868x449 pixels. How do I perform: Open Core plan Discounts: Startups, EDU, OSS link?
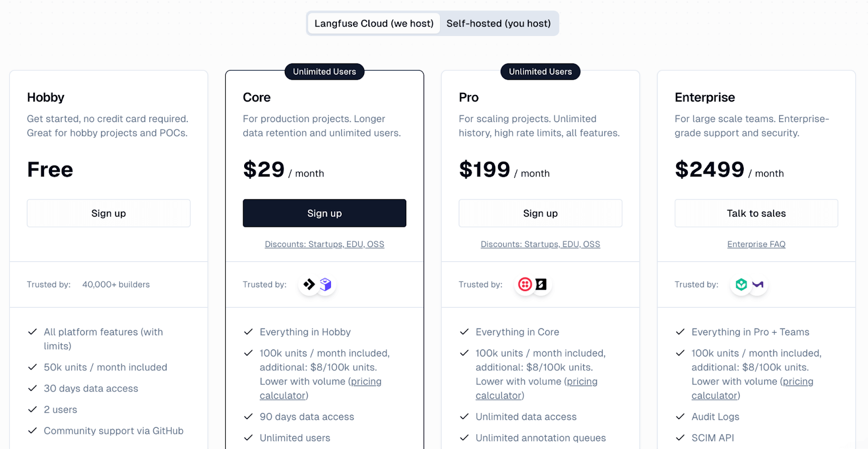pos(324,244)
